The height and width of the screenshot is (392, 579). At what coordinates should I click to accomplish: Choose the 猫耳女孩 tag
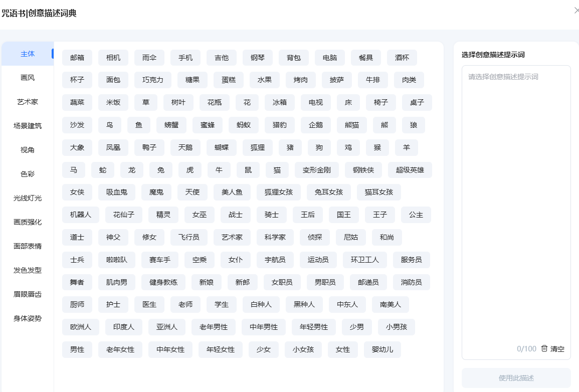coord(379,192)
